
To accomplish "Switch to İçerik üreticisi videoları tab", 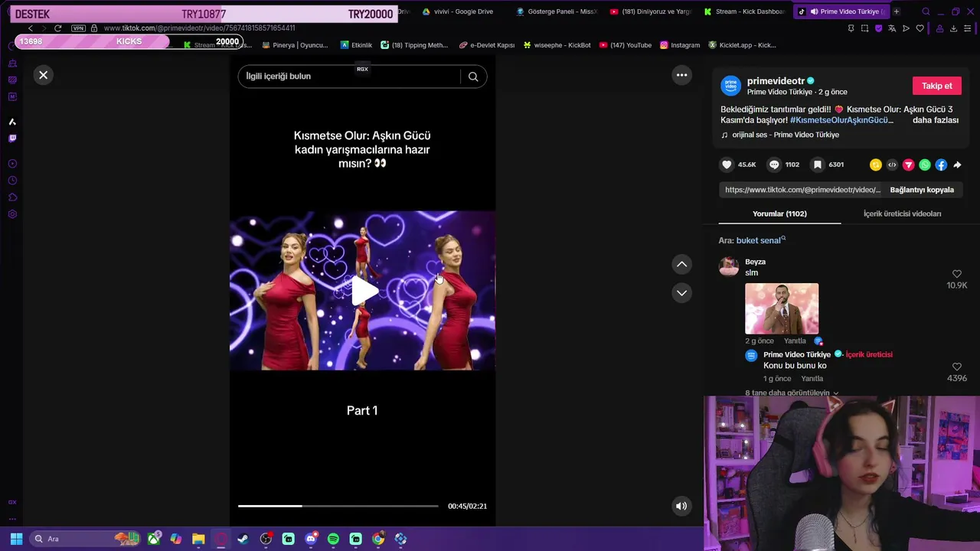I will tap(902, 214).
